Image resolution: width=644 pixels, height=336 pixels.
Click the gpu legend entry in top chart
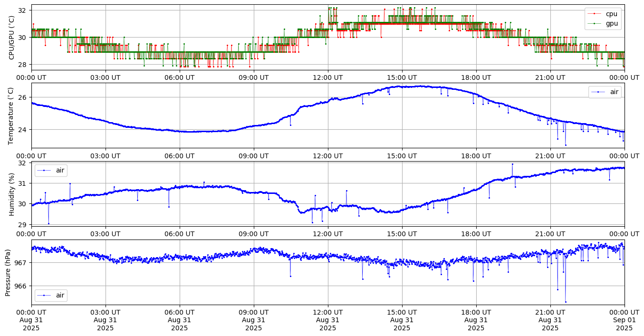pyautogui.click(x=603, y=23)
